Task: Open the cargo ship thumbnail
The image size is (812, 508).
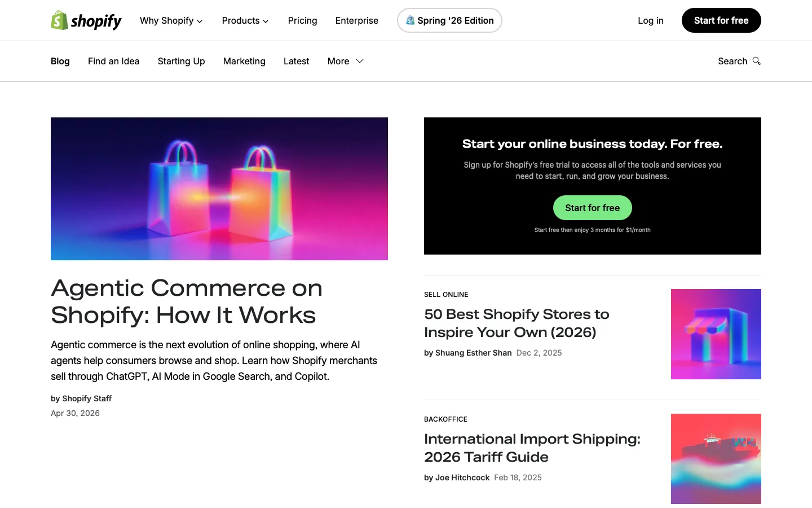Action: [716, 459]
